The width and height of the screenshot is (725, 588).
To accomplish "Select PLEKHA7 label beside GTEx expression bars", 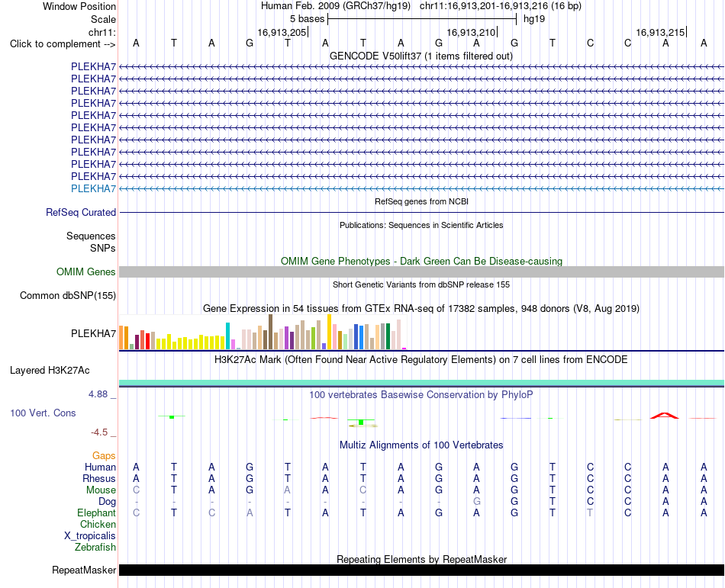I will tap(93, 333).
